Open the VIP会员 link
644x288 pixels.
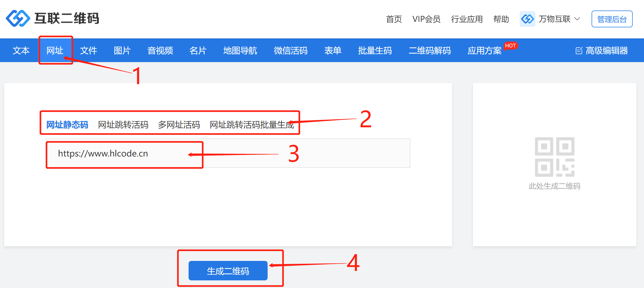pos(426,19)
